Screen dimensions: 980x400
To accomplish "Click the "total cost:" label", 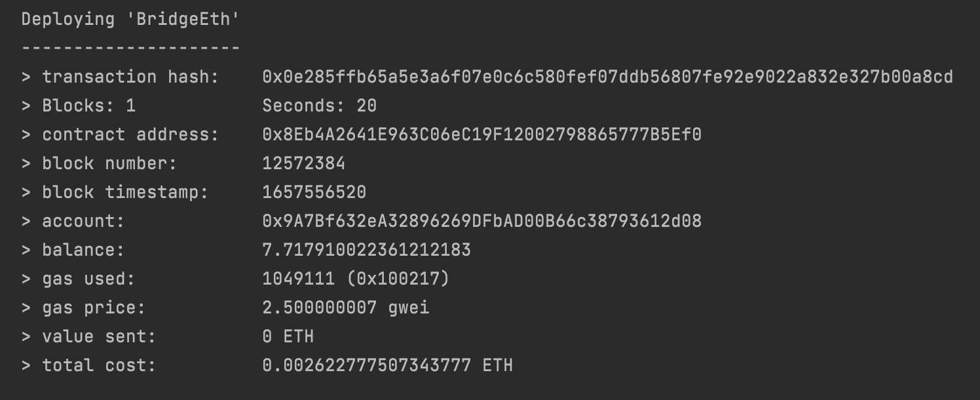I will [100, 365].
